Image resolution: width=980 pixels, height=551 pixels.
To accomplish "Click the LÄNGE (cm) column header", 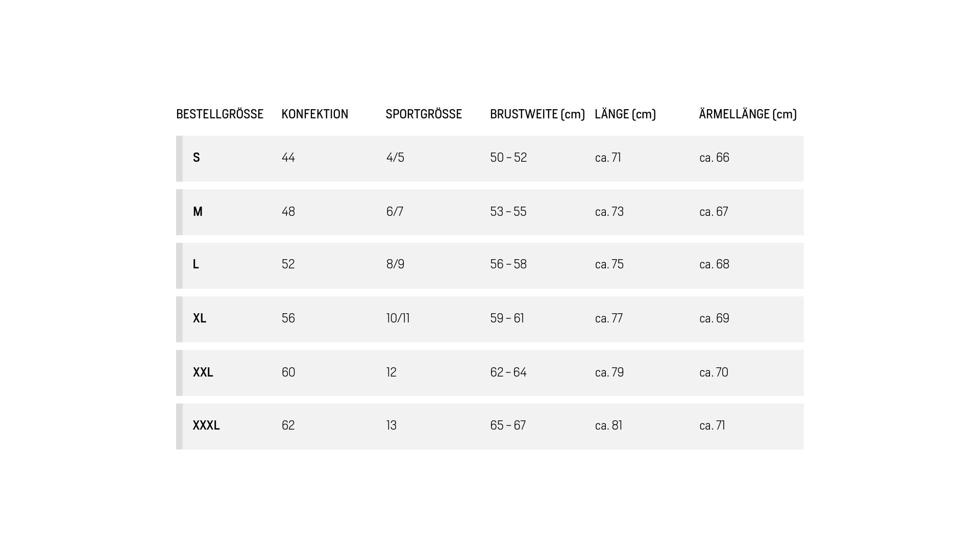I will pyautogui.click(x=625, y=114).
